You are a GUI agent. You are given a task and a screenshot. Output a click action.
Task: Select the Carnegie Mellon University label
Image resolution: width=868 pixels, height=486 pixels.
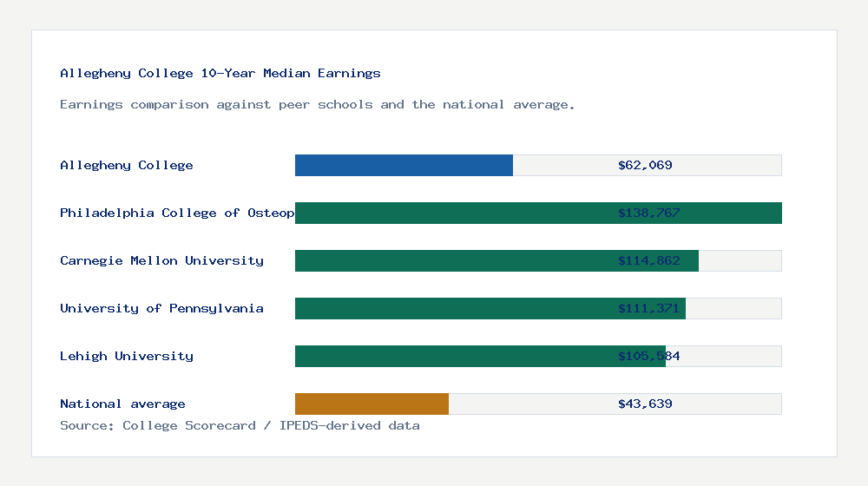click(x=161, y=260)
